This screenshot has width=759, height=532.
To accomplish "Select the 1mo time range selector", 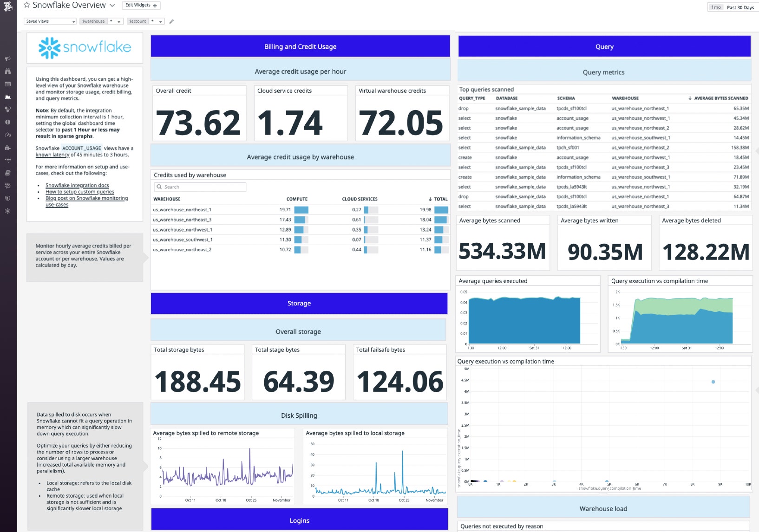I will tap(716, 7).
